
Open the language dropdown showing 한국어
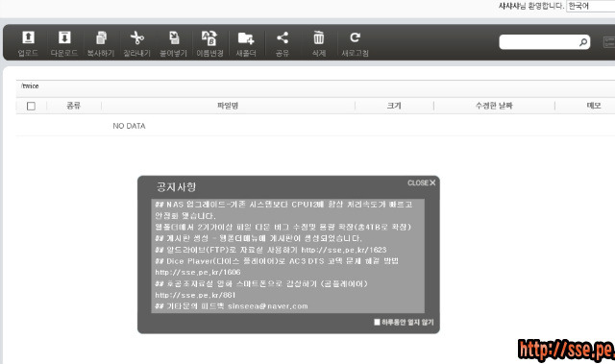click(x=591, y=6)
